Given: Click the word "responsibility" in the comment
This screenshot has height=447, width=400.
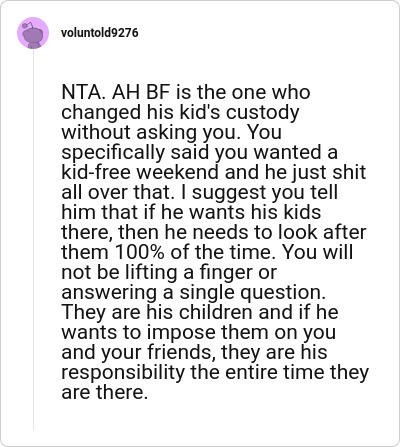Looking at the screenshot, I should [123, 373].
